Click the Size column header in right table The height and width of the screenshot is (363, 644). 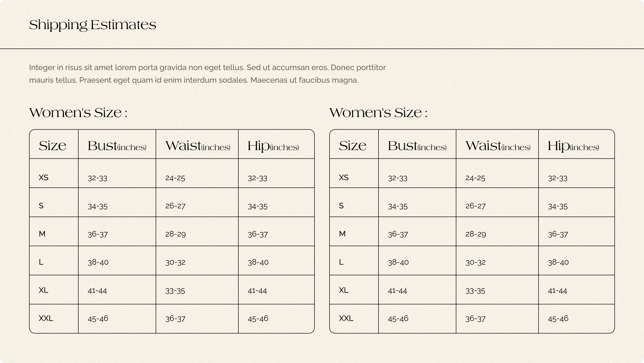click(353, 146)
